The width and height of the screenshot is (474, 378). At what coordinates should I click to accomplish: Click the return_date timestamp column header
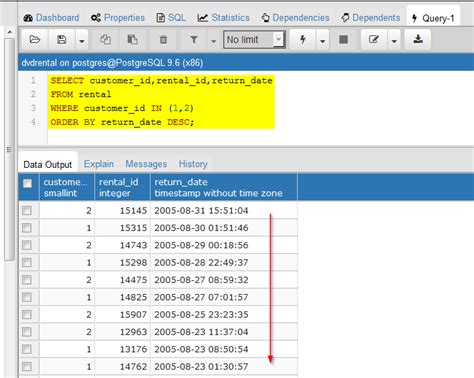tap(224, 187)
